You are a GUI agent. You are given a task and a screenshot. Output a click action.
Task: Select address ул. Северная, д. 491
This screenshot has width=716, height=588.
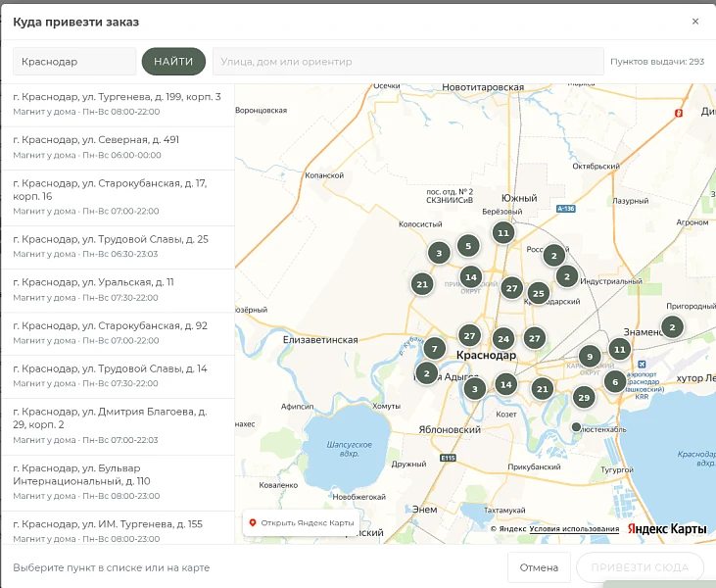tap(118, 147)
